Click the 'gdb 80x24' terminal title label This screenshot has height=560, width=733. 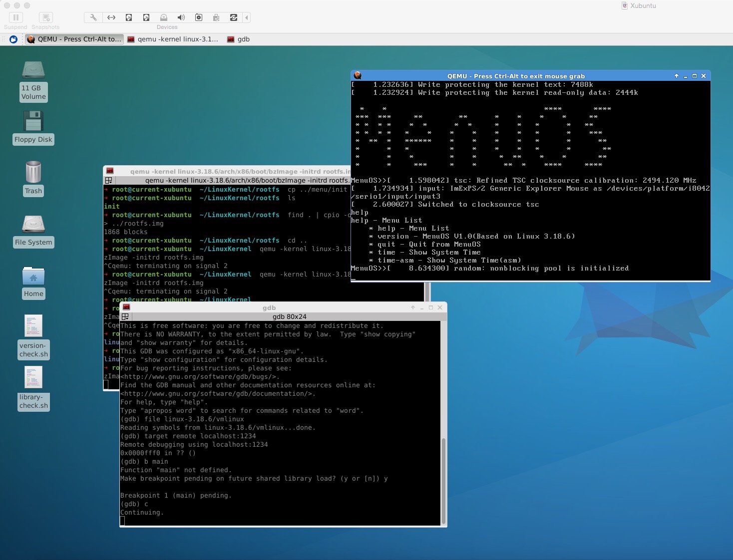coord(290,316)
